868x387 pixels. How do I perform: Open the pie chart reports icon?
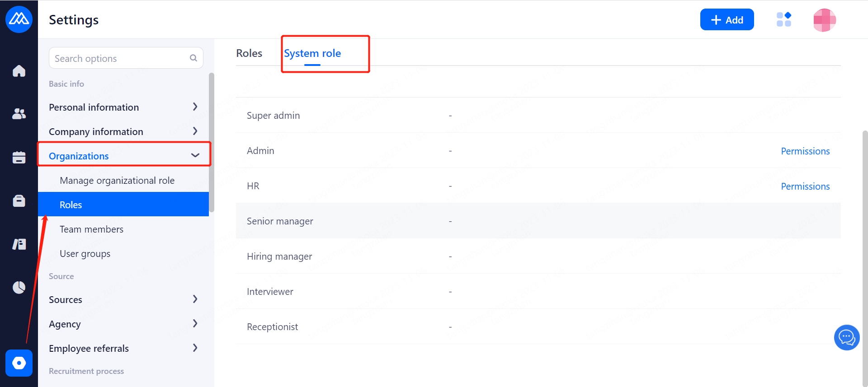(x=19, y=287)
